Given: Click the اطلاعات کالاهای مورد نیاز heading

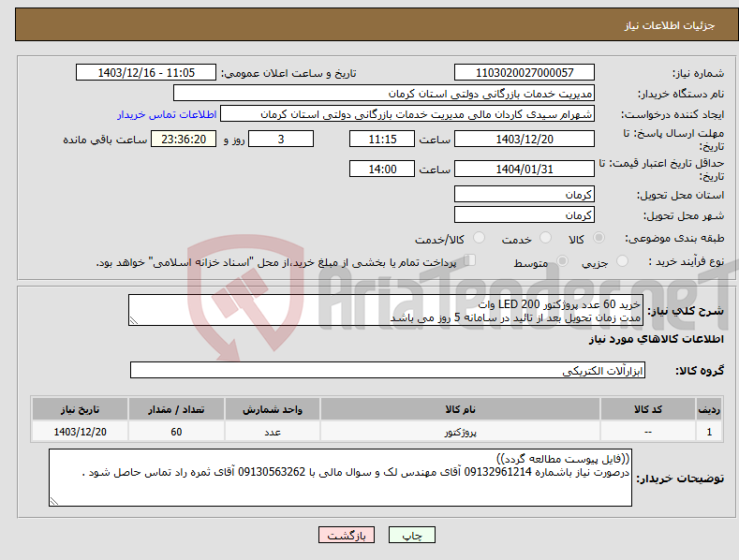Looking at the screenshot, I should click(656, 339).
